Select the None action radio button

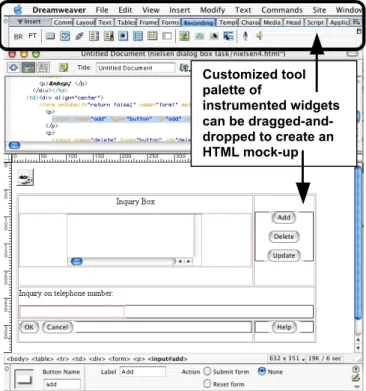262,371
